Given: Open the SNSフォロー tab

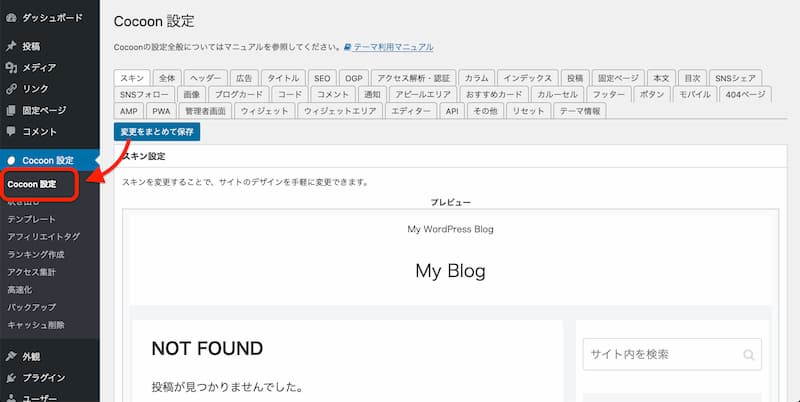Looking at the screenshot, I should coord(144,94).
